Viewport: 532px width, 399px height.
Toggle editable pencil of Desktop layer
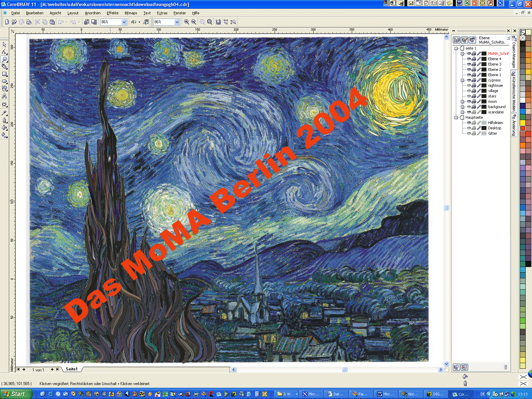coord(479,128)
